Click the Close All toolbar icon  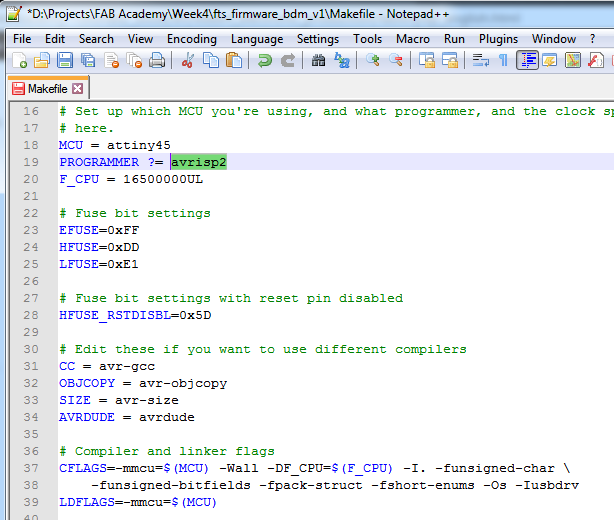point(134,60)
